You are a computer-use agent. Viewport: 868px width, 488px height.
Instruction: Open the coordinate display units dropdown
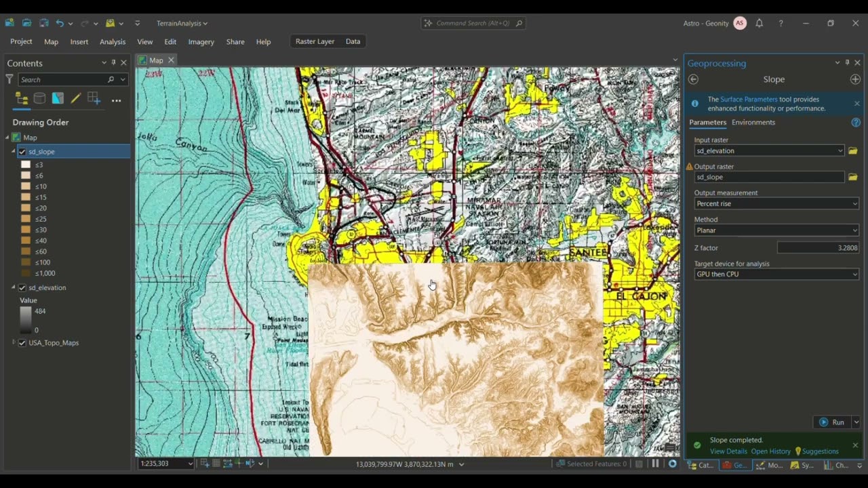(x=462, y=464)
